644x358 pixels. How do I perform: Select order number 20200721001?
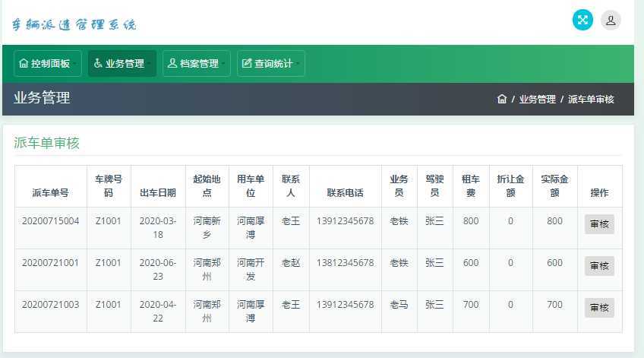51,263
